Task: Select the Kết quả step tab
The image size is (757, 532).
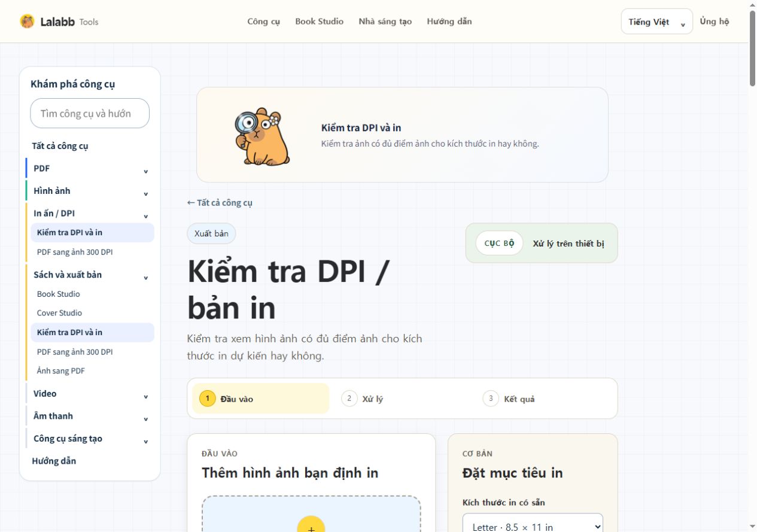Action: pyautogui.click(x=545, y=399)
